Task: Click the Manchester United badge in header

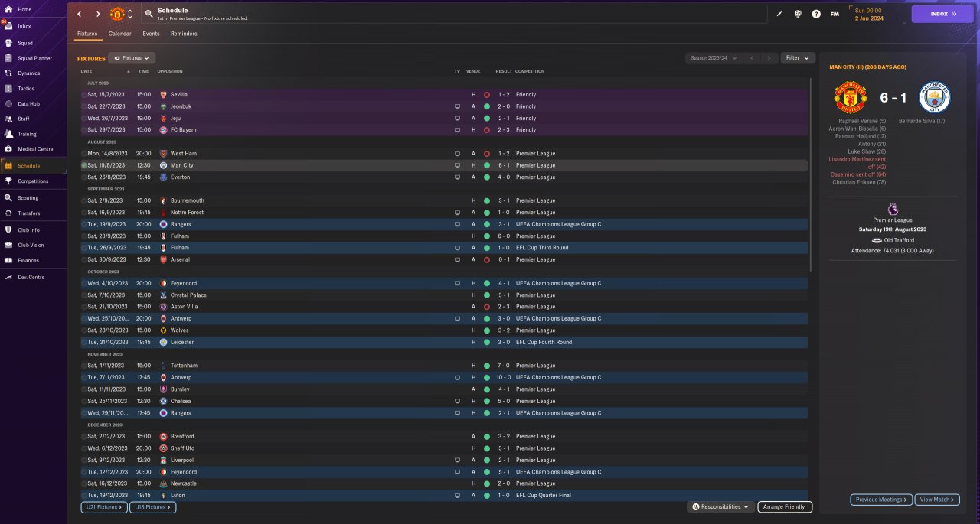Action: (117, 14)
